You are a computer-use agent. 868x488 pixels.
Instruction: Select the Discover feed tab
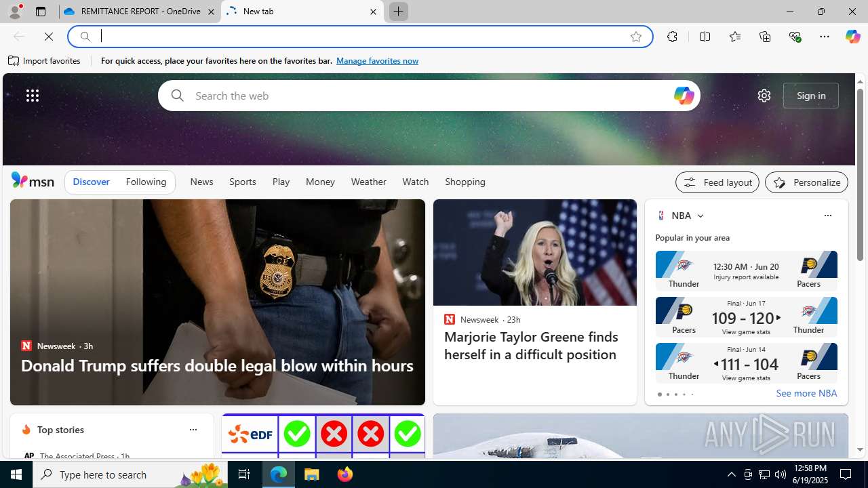pos(91,182)
